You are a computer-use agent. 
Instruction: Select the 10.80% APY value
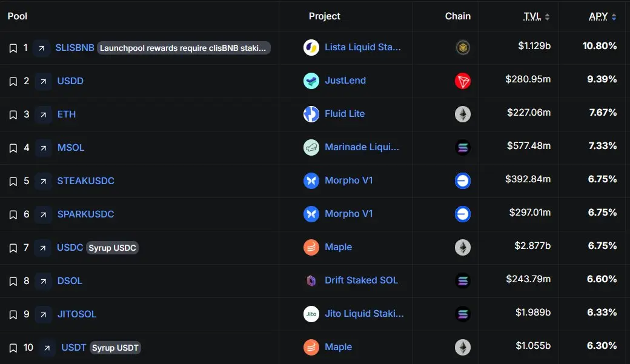pyautogui.click(x=600, y=46)
